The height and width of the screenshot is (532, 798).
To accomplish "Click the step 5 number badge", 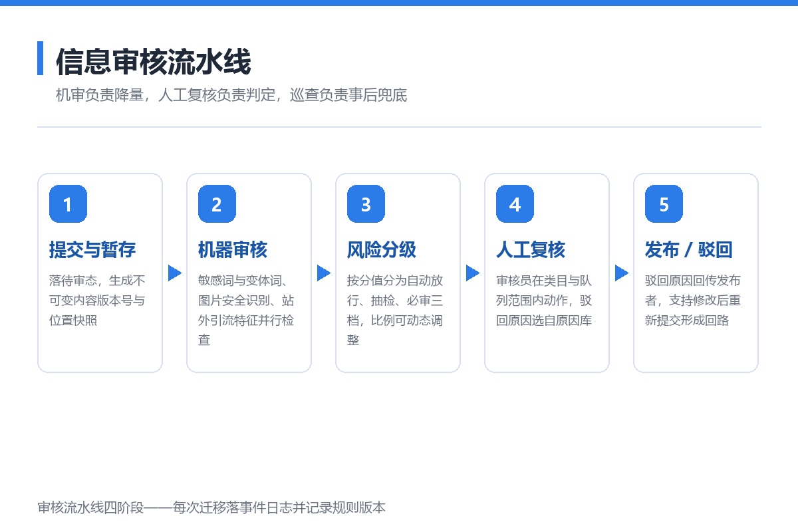I will [x=664, y=204].
